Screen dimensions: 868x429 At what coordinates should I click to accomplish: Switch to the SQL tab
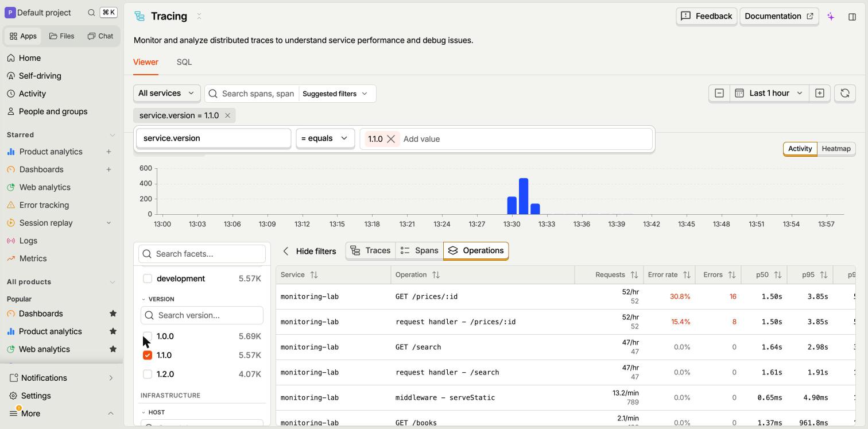click(x=184, y=62)
